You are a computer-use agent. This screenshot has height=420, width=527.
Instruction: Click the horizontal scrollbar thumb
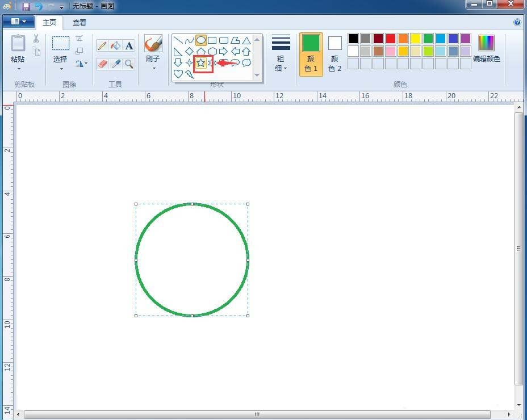[x=257, y=414]
